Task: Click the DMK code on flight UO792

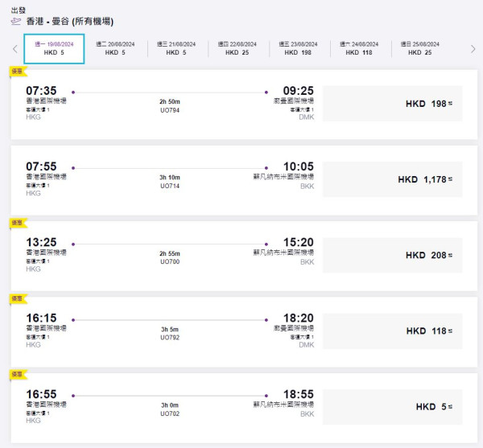Action: pos(307,344)
